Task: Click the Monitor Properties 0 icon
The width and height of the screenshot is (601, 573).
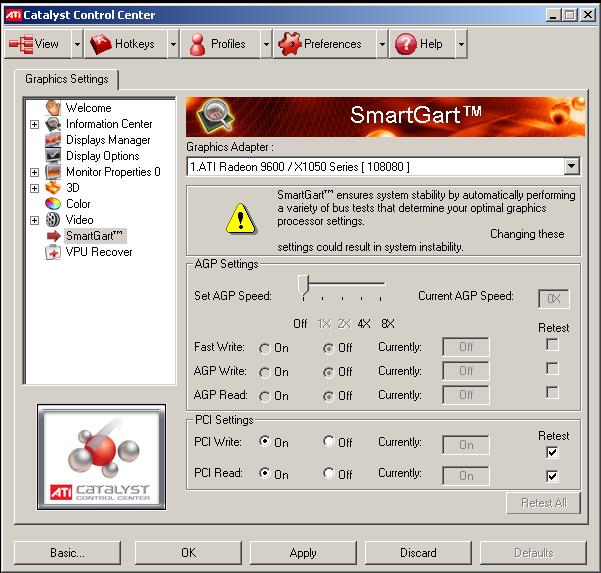Action: coord(53,172)
